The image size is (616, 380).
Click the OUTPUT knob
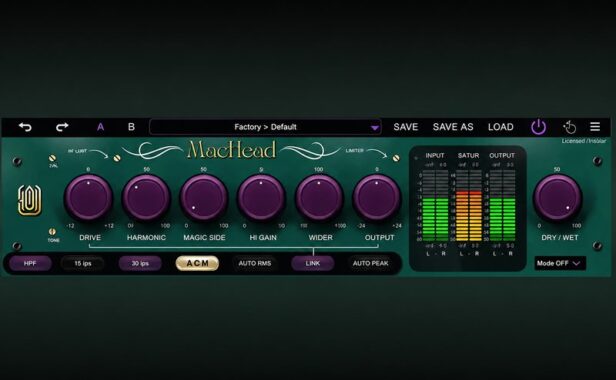[x=377, y=198]
